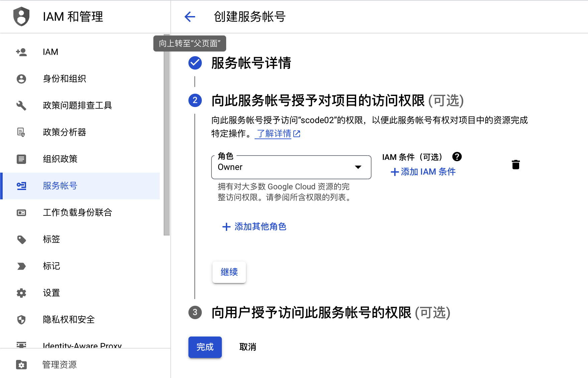Open the 标签 section
The height and width of the screenshot is (378, 588).
51,239
